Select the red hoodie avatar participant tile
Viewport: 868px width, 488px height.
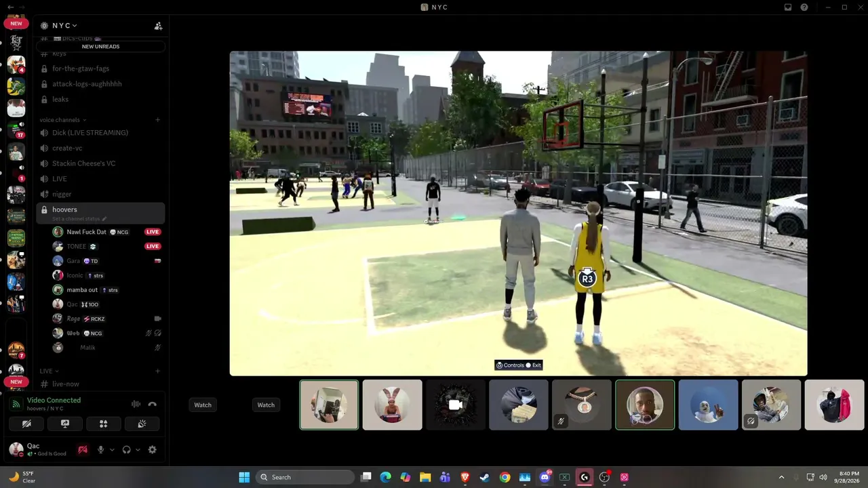(x=834, y=405)
